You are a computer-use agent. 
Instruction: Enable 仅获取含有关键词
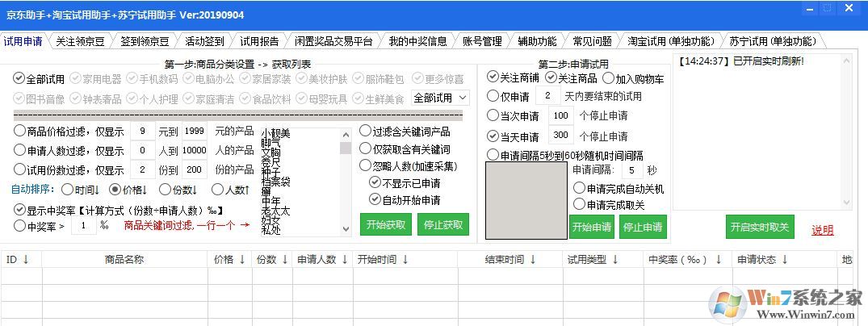click(405, 148)
